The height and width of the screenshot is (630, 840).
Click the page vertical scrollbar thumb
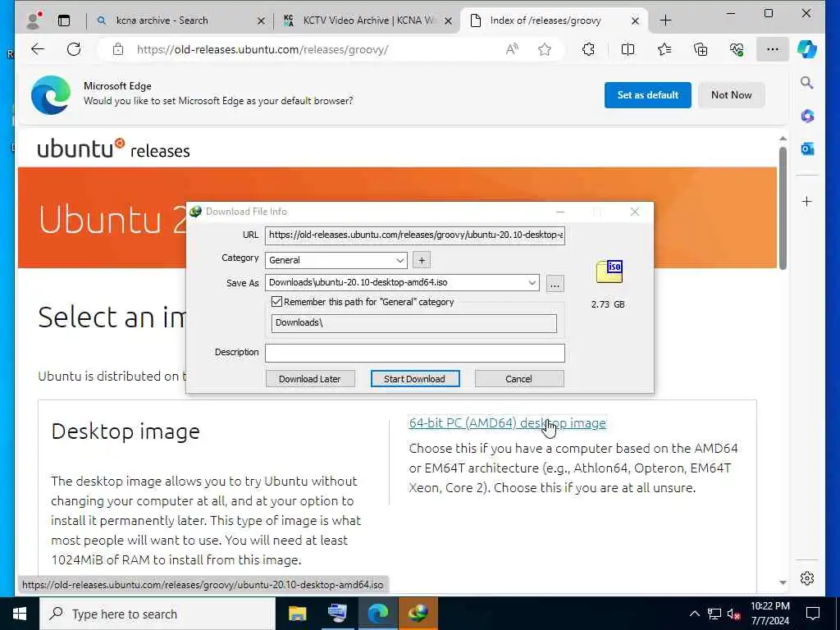(x=783, y=208)
